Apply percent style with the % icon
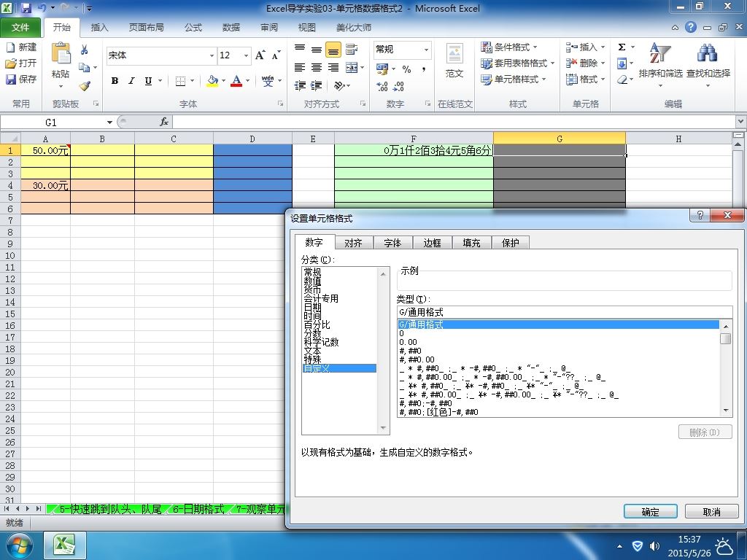The width and height of the screenshot is (747, 560). click(x=406, y=69)
